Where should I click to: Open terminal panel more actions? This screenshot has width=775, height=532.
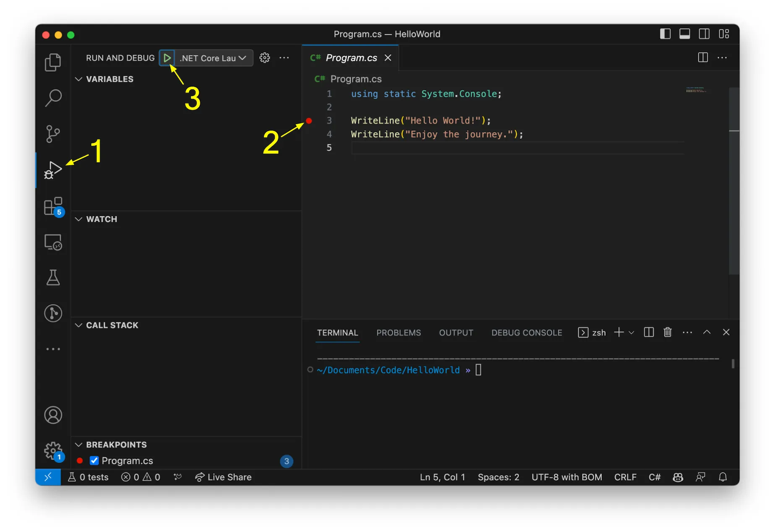pos(687,332)
